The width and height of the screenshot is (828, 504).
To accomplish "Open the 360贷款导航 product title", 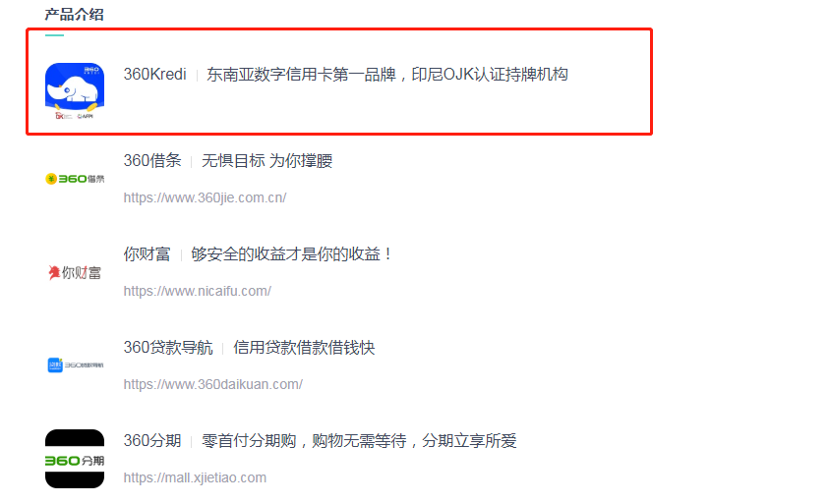I will click(168, 347).
